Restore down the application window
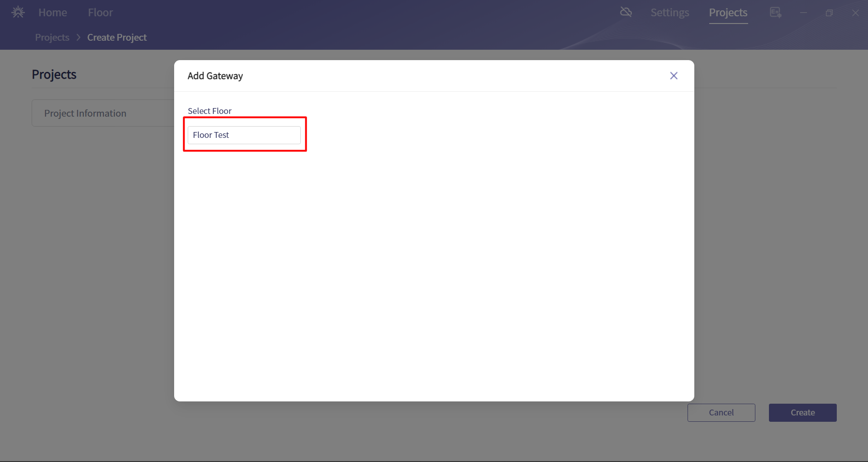This screenshot has height=462, width=868. click(x=829, y=13)
